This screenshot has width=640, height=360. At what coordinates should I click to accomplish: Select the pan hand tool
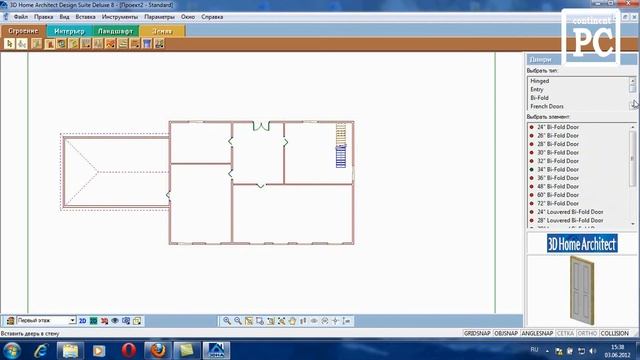292,321
